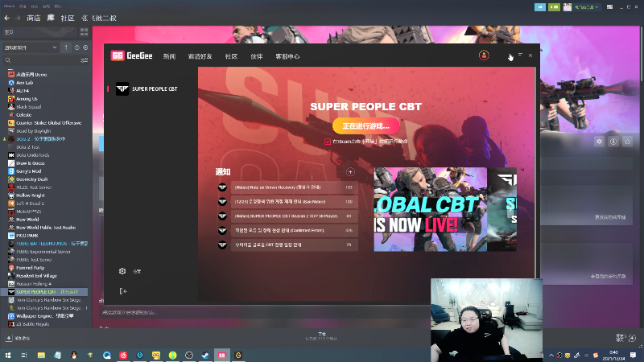Open Steam downloads manager icon bottom right
Screen dimensions: 644x362
[632, 338]
